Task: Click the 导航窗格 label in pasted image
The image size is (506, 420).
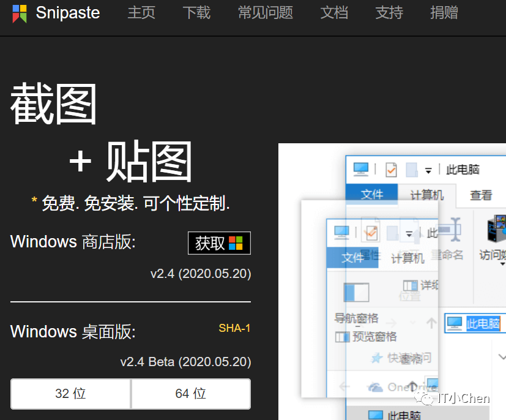Action: coord(356,318)
